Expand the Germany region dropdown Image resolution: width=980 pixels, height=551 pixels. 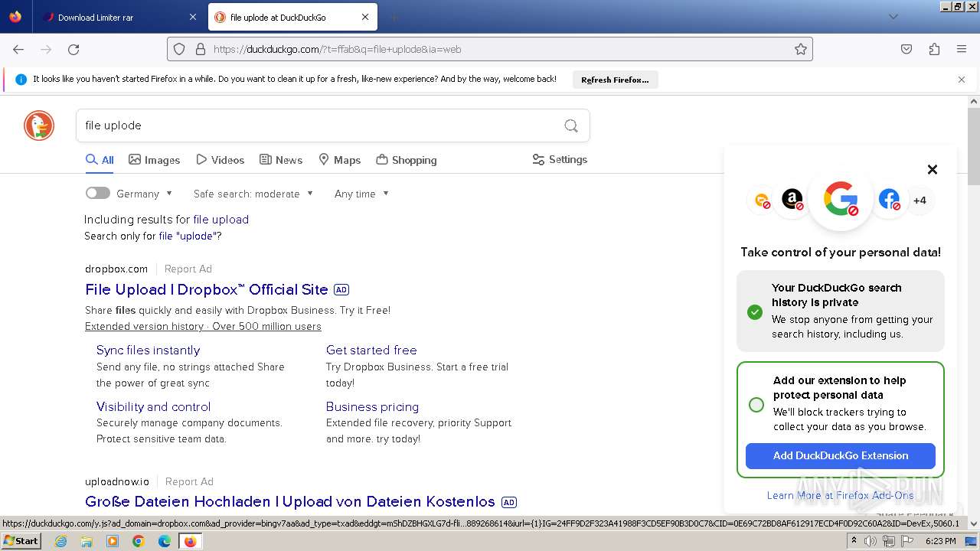point(145,194)
